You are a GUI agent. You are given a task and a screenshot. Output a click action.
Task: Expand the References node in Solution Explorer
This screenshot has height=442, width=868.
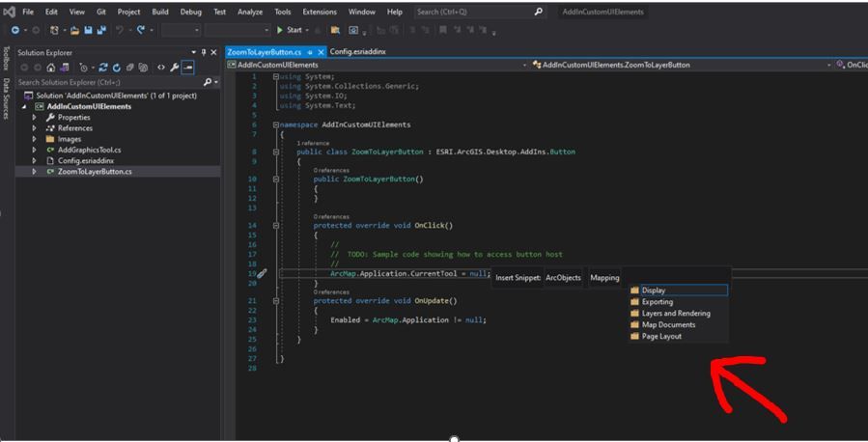[35, 128]
